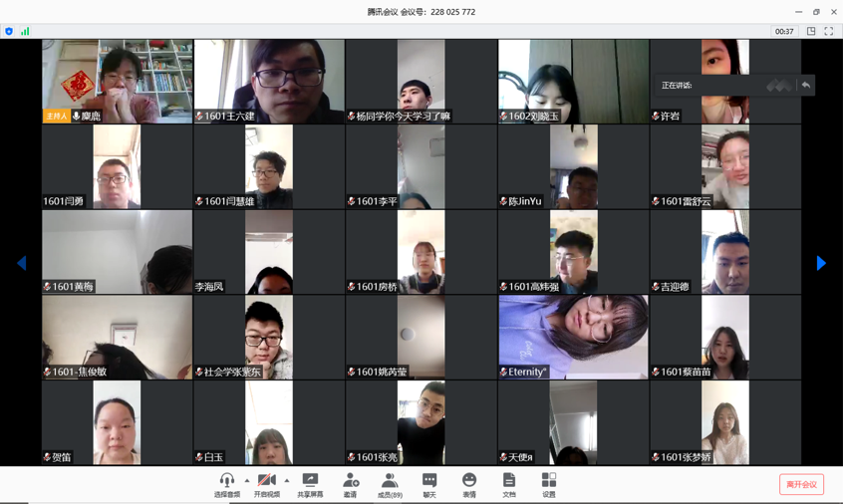
Task: Turn on the camera video
Action: pyautogui.click(x=267, y=482)
